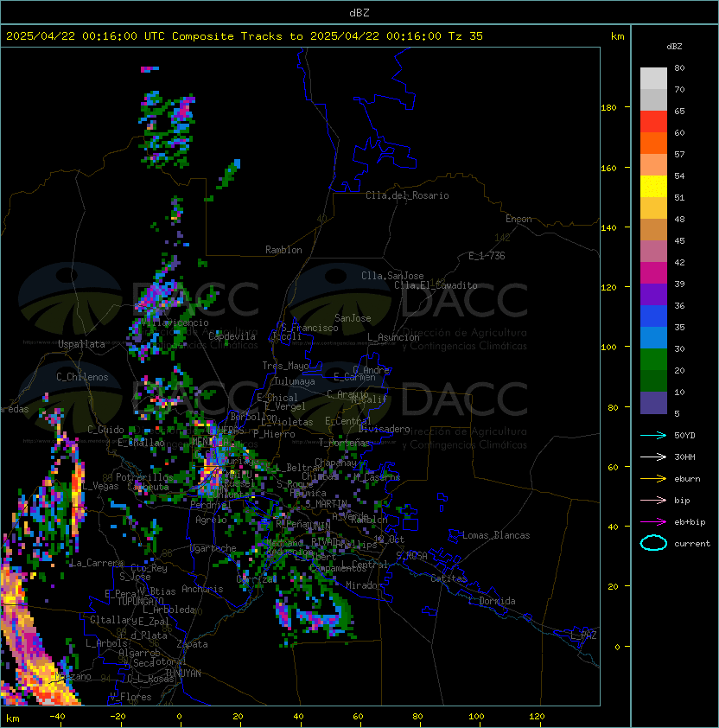Viewport: 719px width, 728px height.
Task: Pick the 5 dBZ dark purple swatch
Action: (x=653, y=403)
